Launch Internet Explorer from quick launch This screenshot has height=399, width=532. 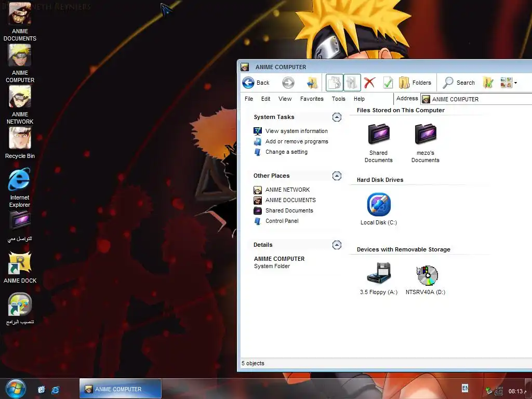(55, 390)
